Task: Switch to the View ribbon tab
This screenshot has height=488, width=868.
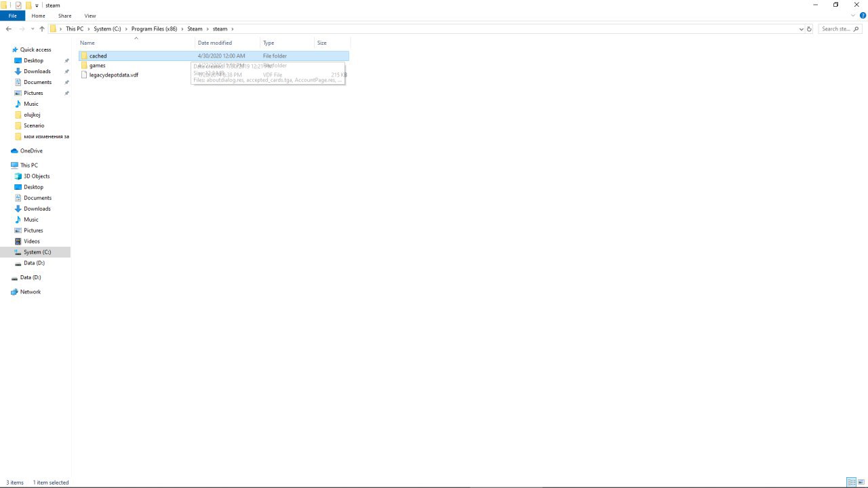Action: (x=90, y=16)
